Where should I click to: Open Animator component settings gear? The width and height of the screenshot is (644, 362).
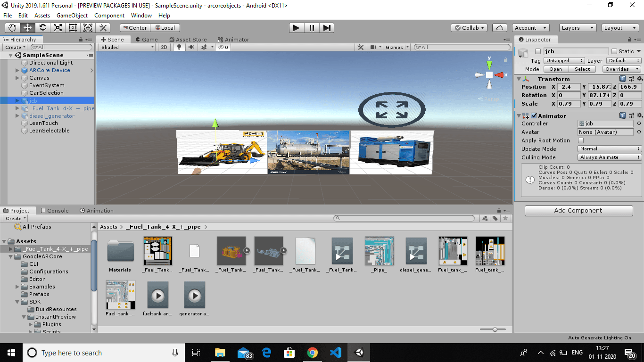point(639,115)
